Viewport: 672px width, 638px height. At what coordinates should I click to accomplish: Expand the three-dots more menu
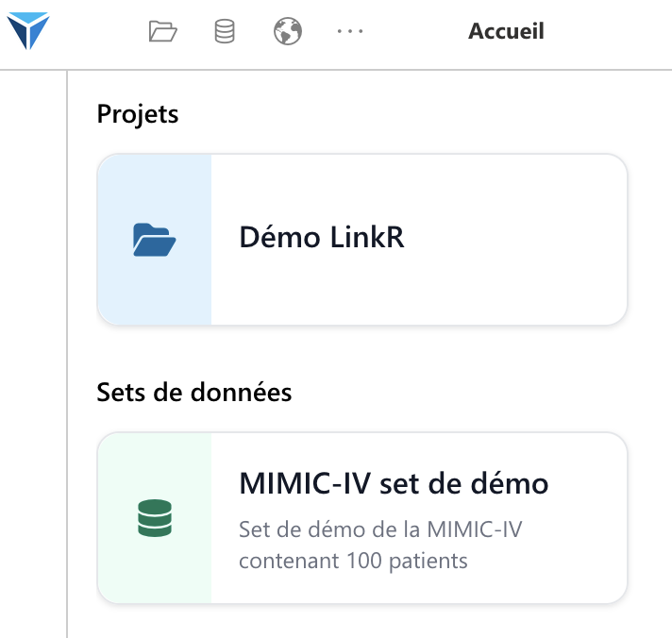point(350,31)
